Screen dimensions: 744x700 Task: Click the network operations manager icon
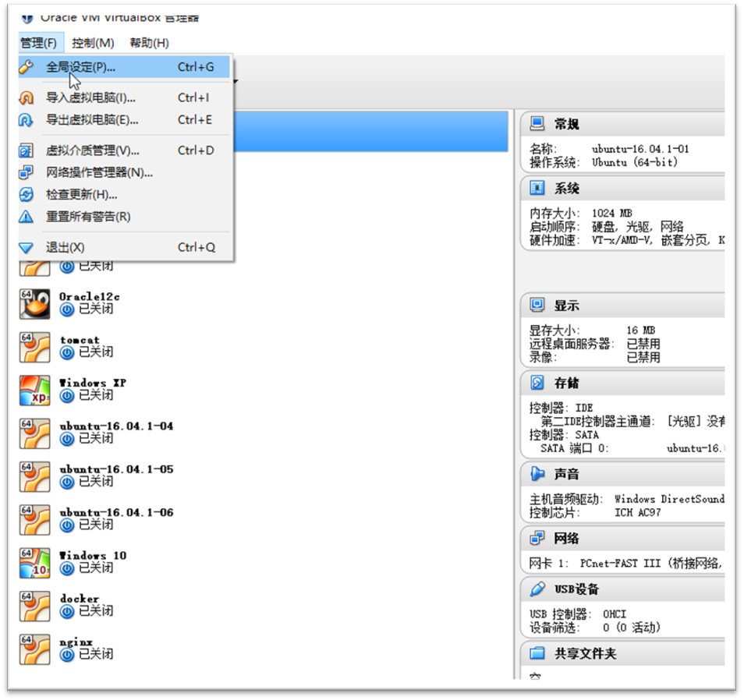[x=26, y=172]
